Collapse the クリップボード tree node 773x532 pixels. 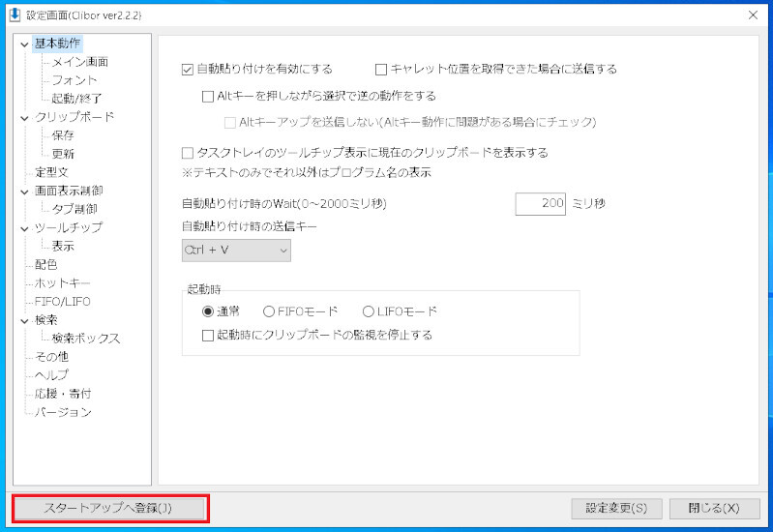(x=25, y=117)
